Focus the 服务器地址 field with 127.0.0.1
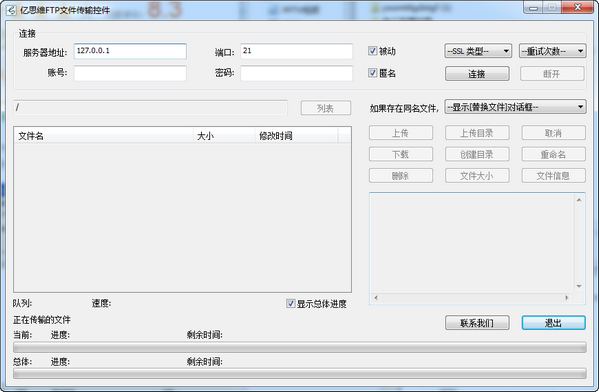Viewport: 599px width, 392px height. pyautogui.click(x=130, y=51)
